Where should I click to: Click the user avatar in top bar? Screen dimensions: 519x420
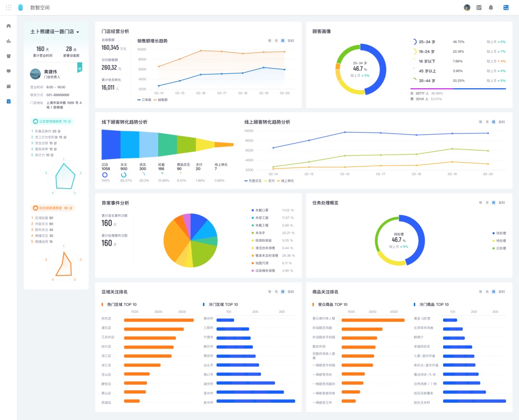pos(467,8)
